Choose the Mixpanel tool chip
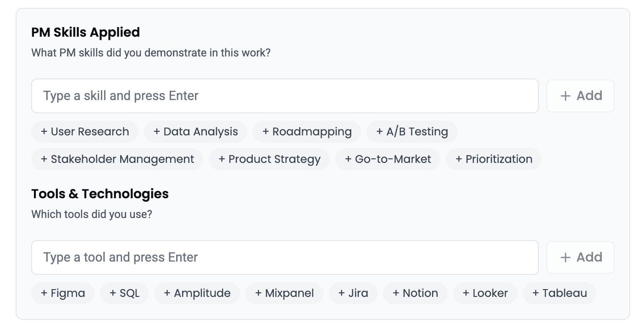This screenshot has height=335, width=644. [284, 293]
